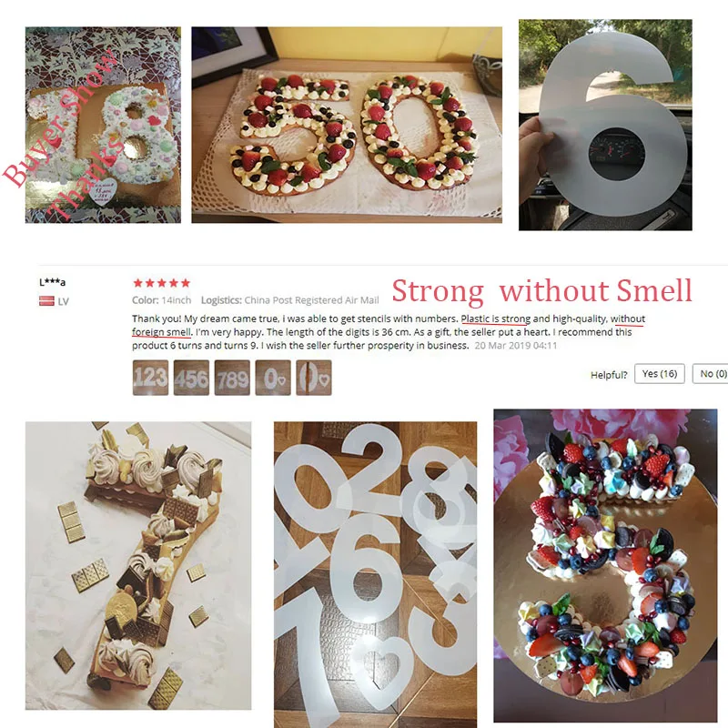
Task: Click the Yes (16) helpful button
Action: pyautogui.click(x=659, y=374)
